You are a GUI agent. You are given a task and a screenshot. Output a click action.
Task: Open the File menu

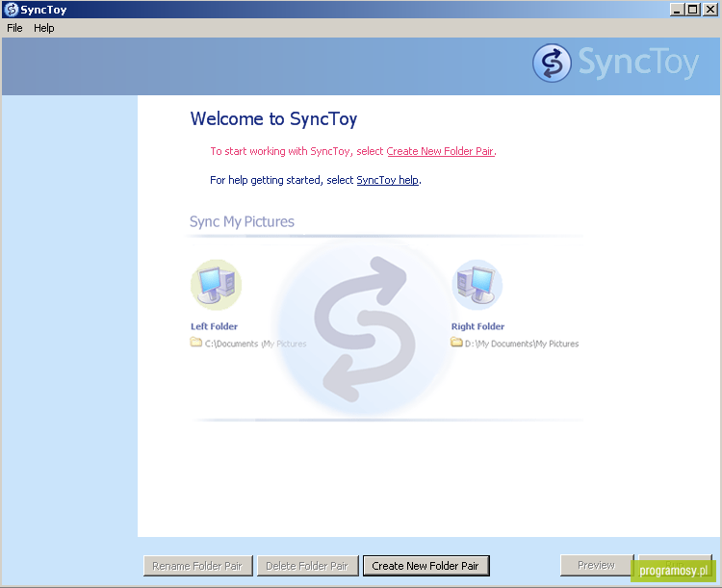(14, 28)
